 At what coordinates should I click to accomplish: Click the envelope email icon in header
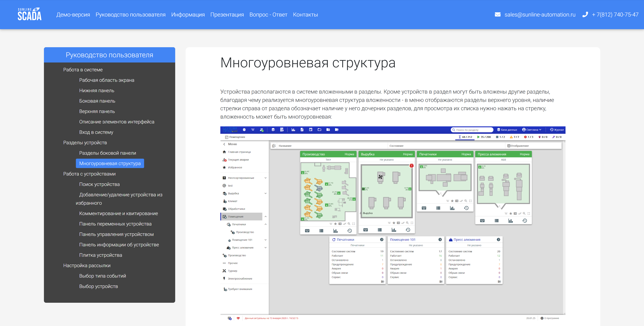pyautogui.click(x=497, y=15)
